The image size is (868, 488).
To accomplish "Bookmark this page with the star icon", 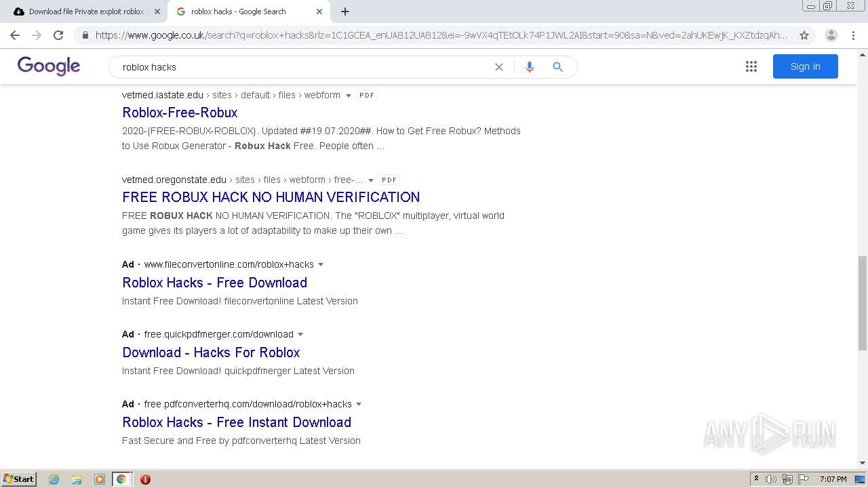I will click(804, 35).
